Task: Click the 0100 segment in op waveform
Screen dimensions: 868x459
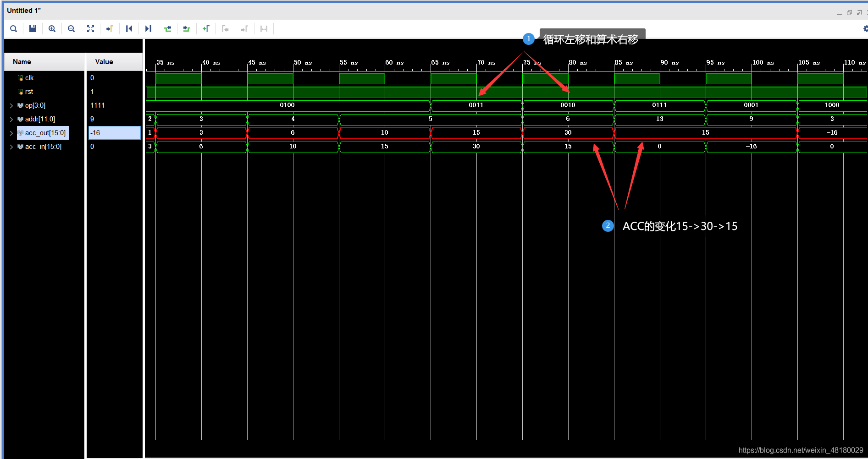Action: pos(287,105)
